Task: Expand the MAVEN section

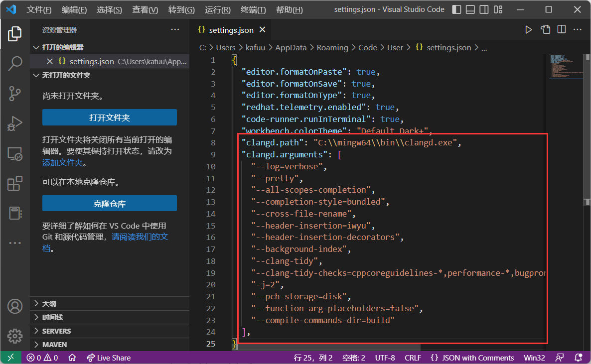Action: (54, 345)
